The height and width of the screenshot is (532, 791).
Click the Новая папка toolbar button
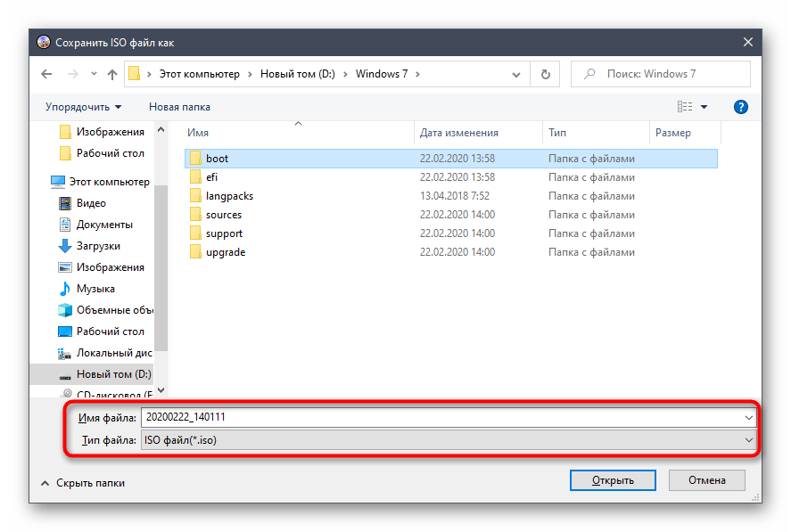(x=179, y=107)
